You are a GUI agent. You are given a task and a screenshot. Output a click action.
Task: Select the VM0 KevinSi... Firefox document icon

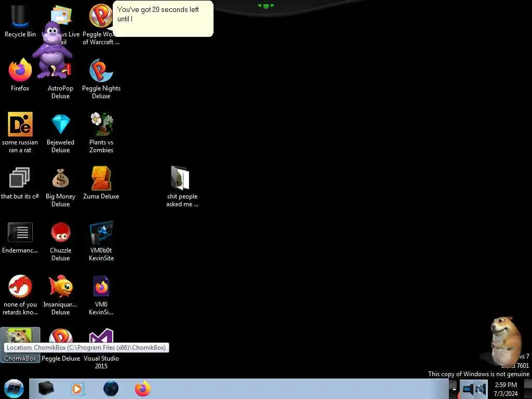pos(101,295)
